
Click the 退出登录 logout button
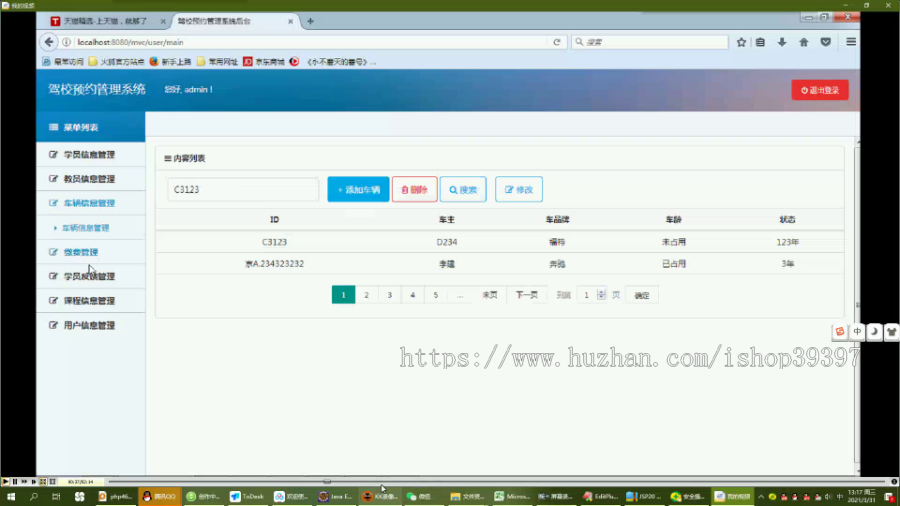pos(820,90)
